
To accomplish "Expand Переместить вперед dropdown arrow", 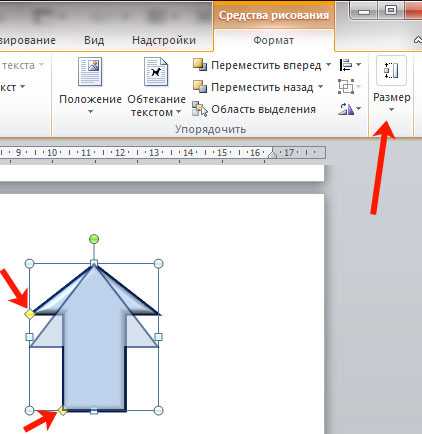I will click(x=328, y=65).
